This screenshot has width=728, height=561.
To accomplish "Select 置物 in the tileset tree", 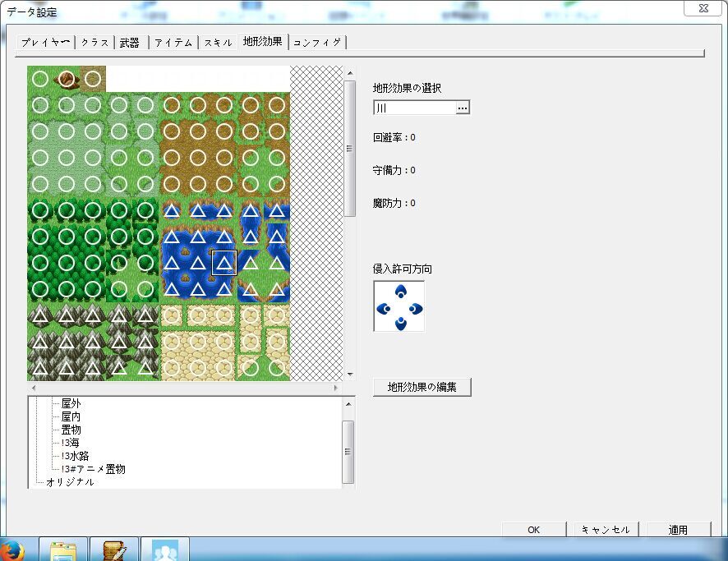I will pos(71,430).
